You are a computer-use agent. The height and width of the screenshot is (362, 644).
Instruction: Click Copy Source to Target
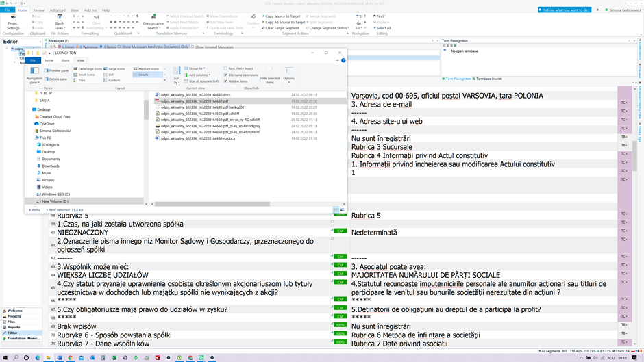click(x=282, y=16)
